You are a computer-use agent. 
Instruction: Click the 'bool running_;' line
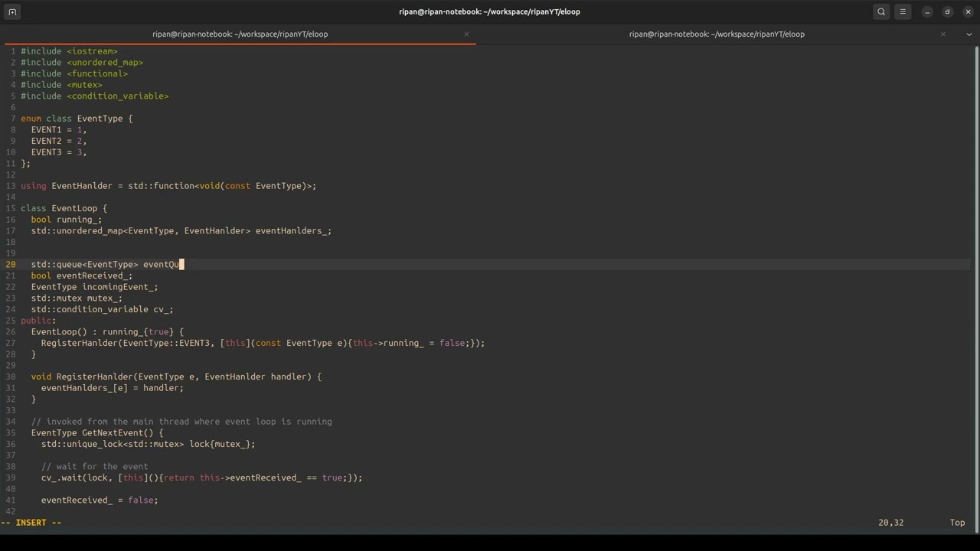tap(67, 220)
